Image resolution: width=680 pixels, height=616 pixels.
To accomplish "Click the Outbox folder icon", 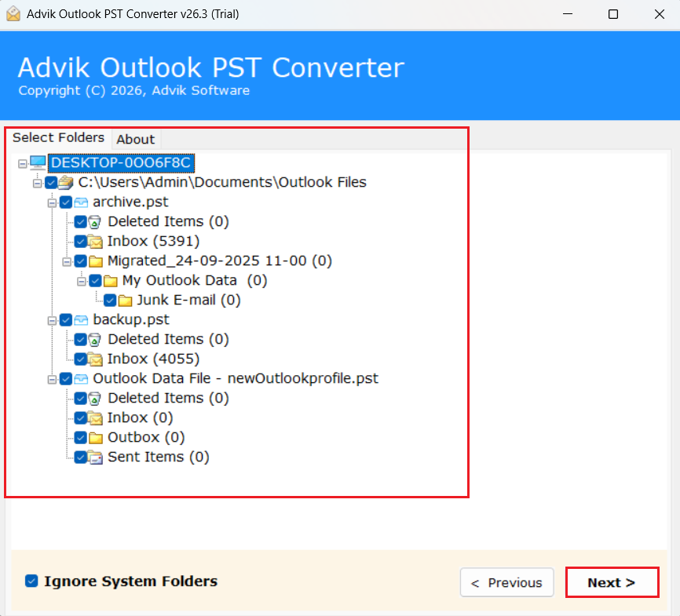I will 96,438.
